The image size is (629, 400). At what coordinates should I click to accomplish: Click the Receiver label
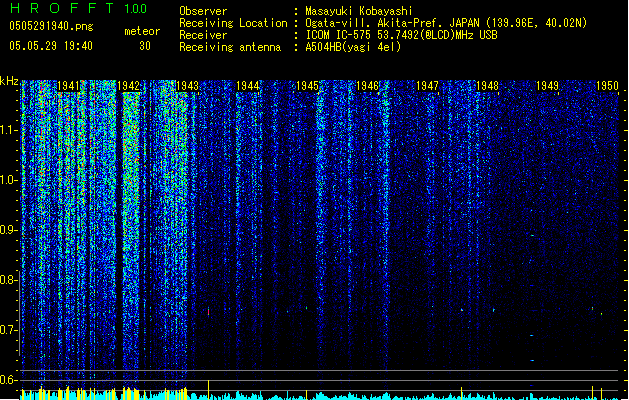click(203, 35)
